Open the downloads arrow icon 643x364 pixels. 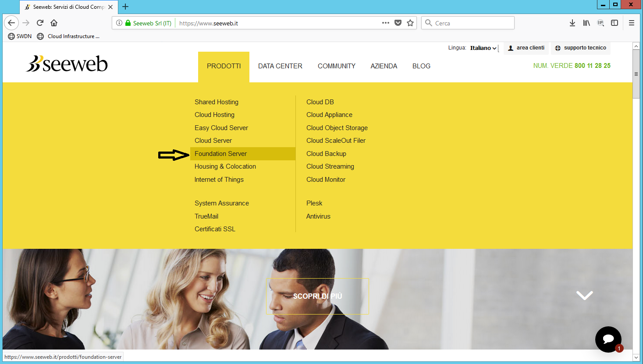pos(572,23)
